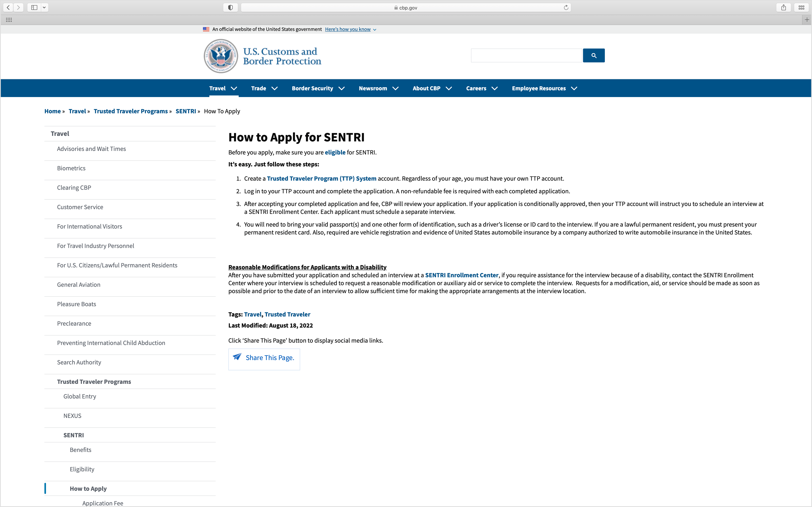Reload the page using the refresh icon
The width and height of the screenshot is (812, 507).
point(566,7)
